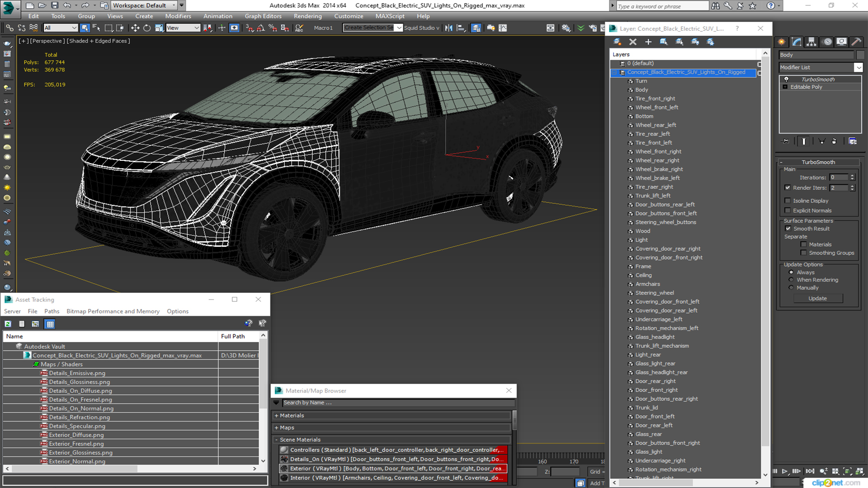This screenshot has width=868, height=488.
Task: Open the Display command panel tab
Action: click(x=842, y=42)
